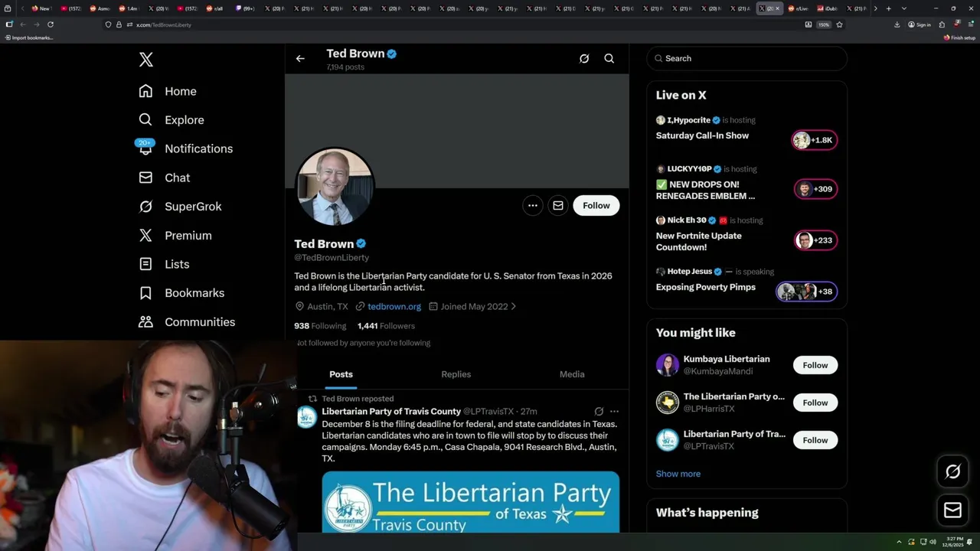Open SuperGrok in the sidebar
The height and width of the screenshot is (551, 980).
(x=180, y=207)
